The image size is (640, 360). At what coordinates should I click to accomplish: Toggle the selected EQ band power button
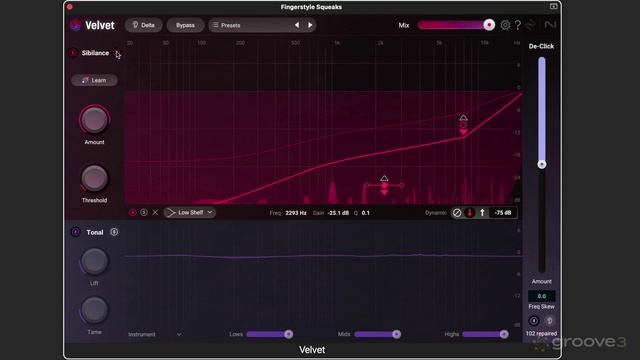pyautogui.click(x=132, y=212)
